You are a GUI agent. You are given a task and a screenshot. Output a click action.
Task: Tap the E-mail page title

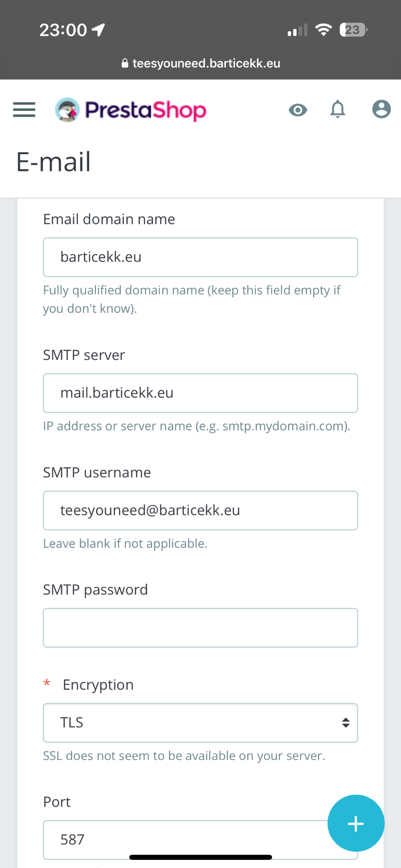53,162
